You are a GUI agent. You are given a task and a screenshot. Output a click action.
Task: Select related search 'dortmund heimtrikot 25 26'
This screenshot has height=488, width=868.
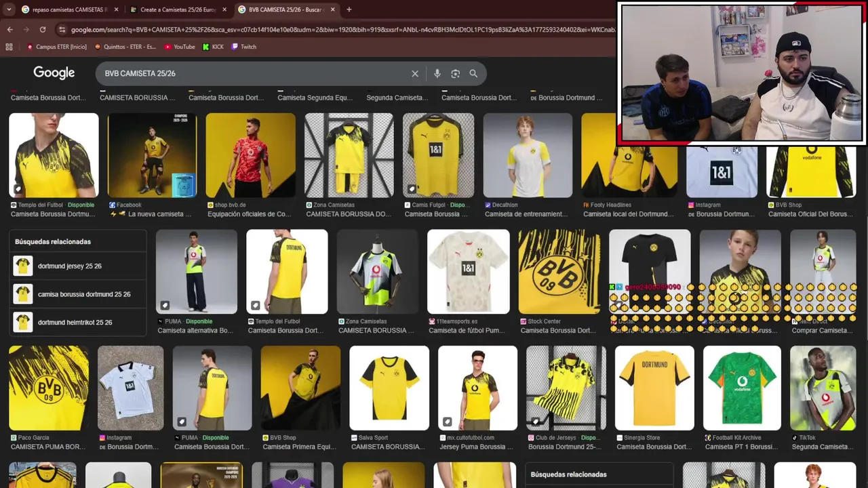[x=79, y=323]
